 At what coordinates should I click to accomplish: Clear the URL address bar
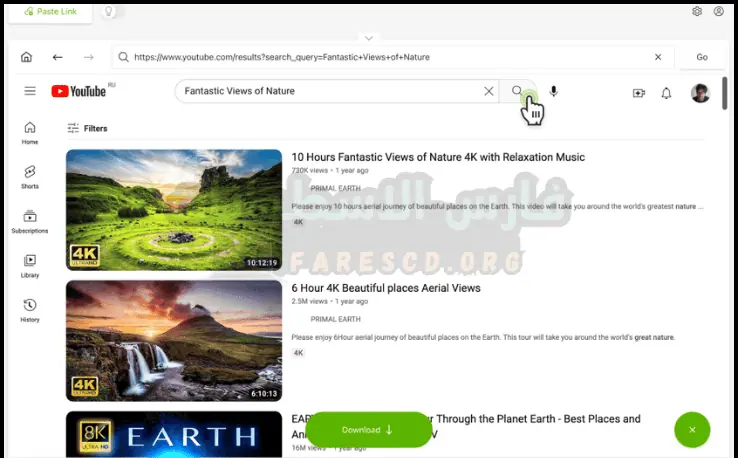click(658, 57)
